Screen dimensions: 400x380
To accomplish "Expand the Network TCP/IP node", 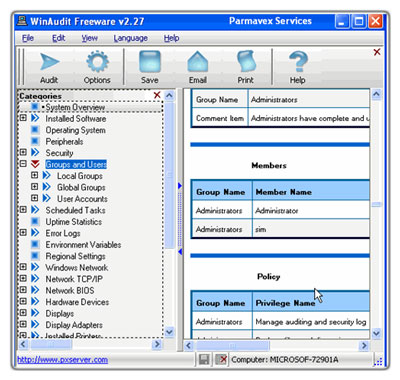I will [23, 278].
